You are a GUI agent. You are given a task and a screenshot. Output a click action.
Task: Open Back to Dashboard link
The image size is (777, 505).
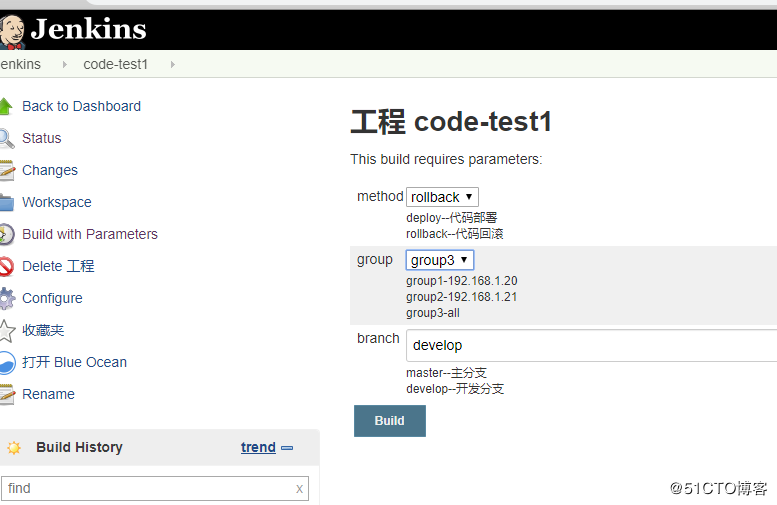[81, 106]
